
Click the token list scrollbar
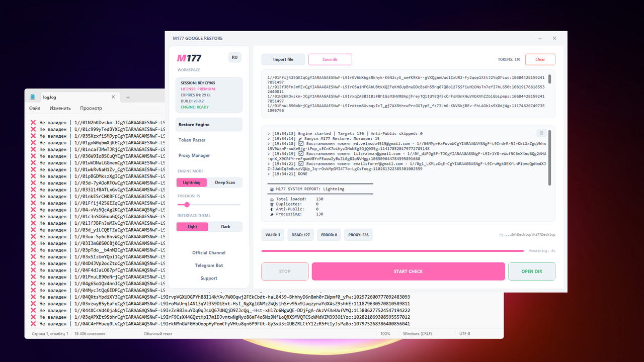coord(549,79)
